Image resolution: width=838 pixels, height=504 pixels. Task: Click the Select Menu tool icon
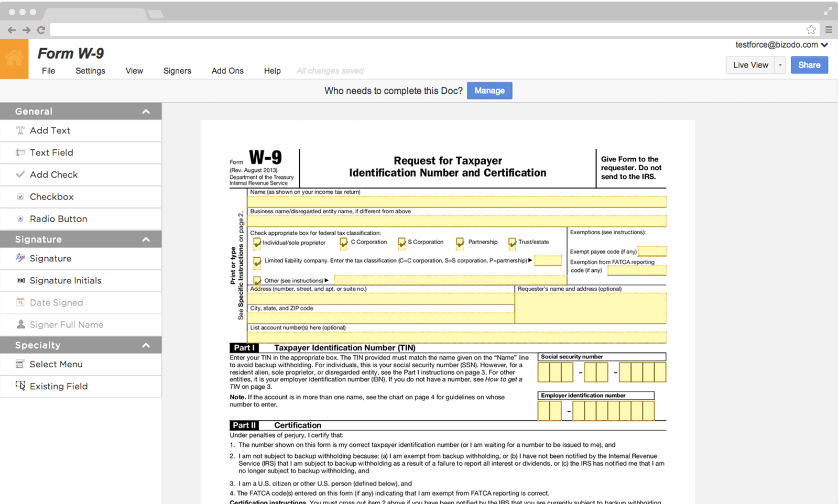point(20,364)
